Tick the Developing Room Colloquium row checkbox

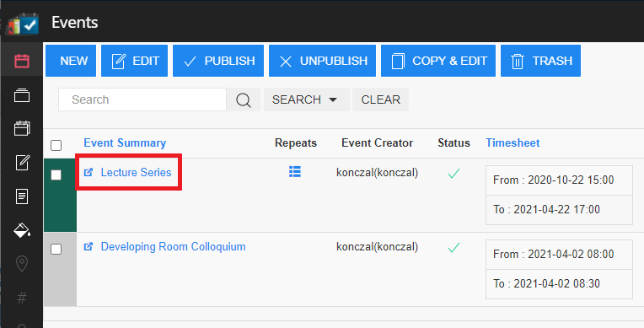point(56,249)
